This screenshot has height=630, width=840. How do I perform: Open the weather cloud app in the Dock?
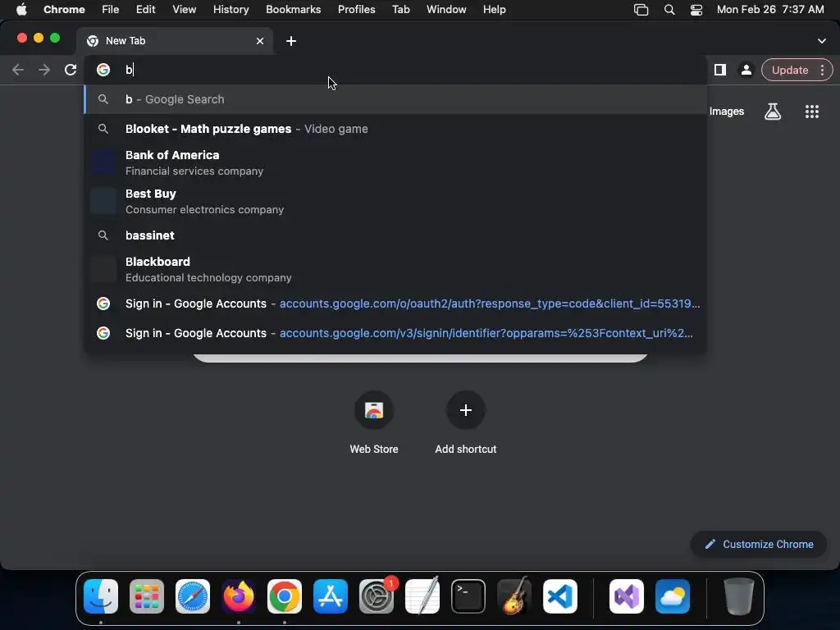pos(673,596)
